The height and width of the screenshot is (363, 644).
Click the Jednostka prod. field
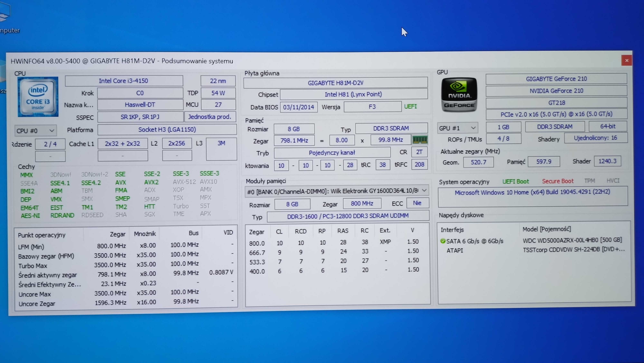[x=210, y=117]
